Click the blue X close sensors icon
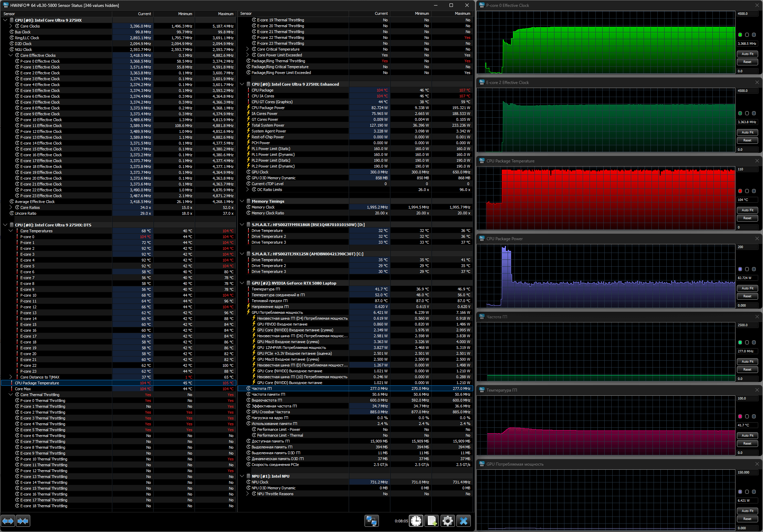This screenshot has height=532, width=763. 464,521
